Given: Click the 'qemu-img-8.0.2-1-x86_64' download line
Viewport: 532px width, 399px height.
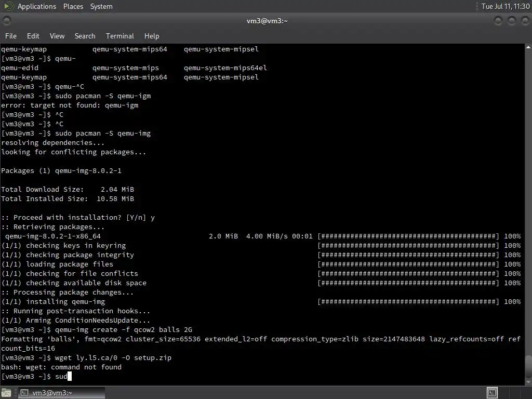Looking at the screenshot, I should click(x=52, y=236).
